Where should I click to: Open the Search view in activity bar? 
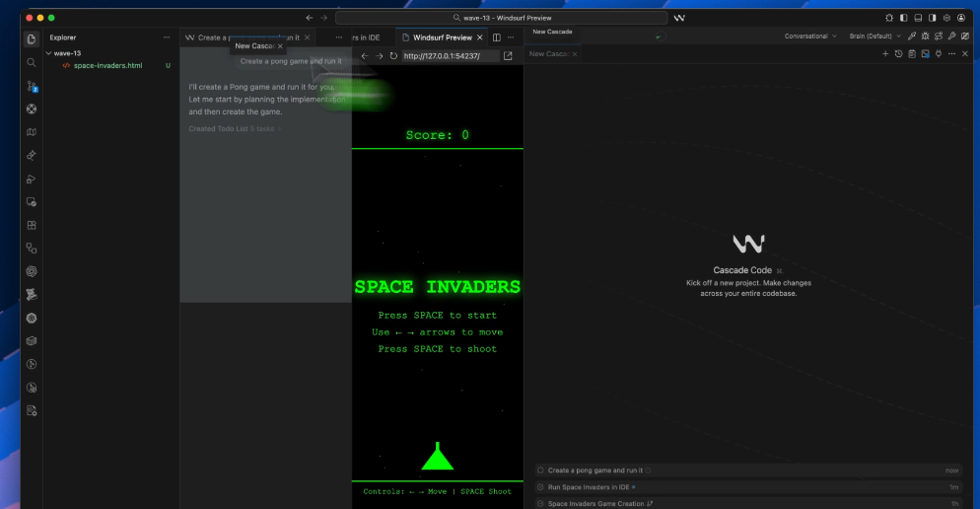point(32,62)
